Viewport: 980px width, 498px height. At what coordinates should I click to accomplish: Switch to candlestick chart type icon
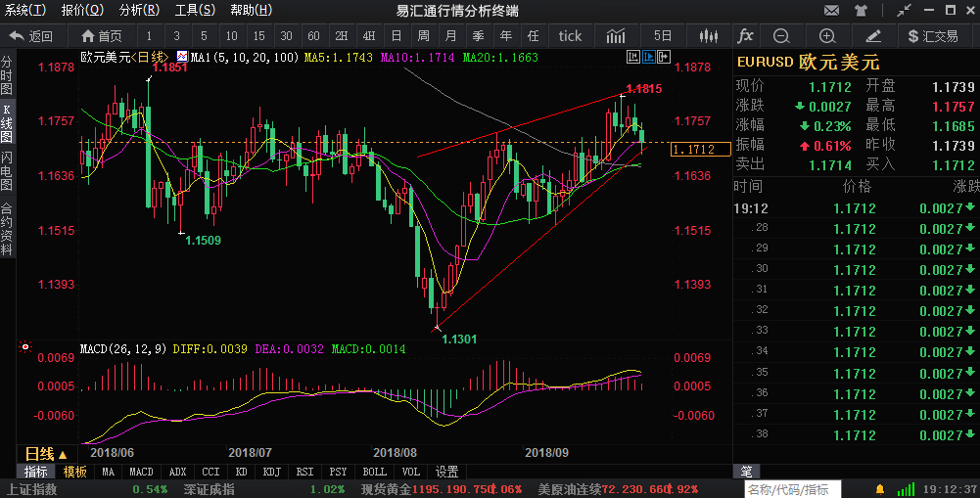[x=709, y=36]
